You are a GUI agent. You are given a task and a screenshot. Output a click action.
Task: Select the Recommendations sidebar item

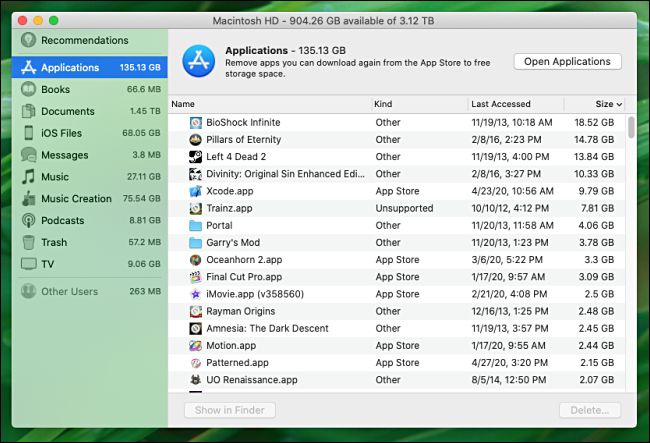(x=90, y=40)
